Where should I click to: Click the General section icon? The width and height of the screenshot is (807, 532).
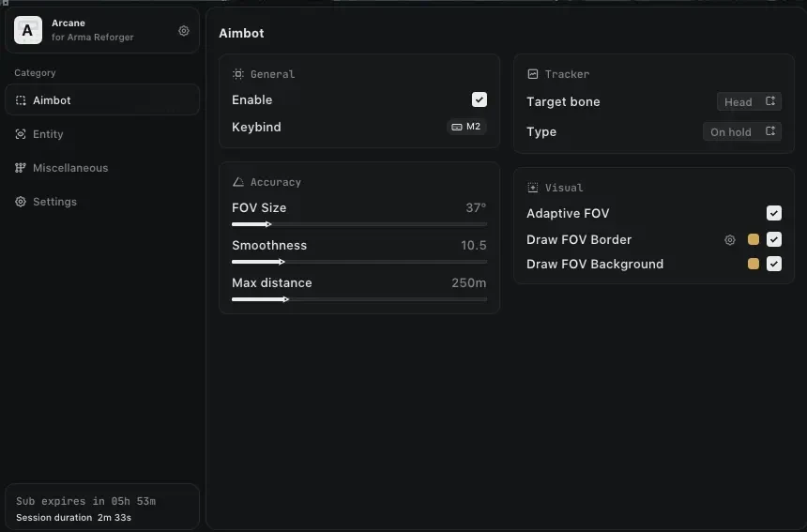pyautogui.click(x=237, y=74)
